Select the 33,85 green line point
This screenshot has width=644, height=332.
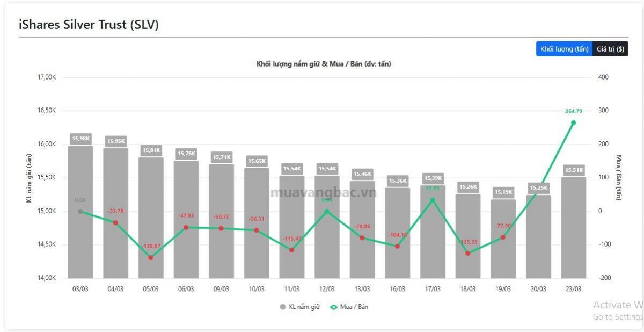tap(433, 200)
